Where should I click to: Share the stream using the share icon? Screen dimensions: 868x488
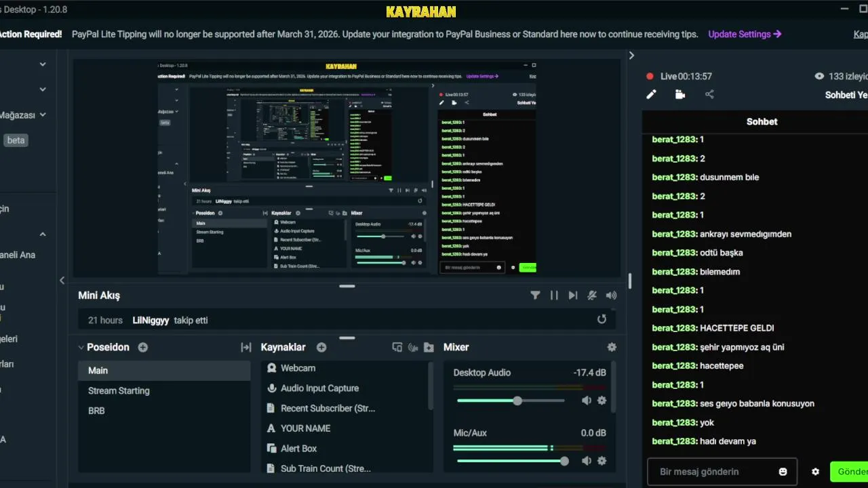tap(709, 94)
